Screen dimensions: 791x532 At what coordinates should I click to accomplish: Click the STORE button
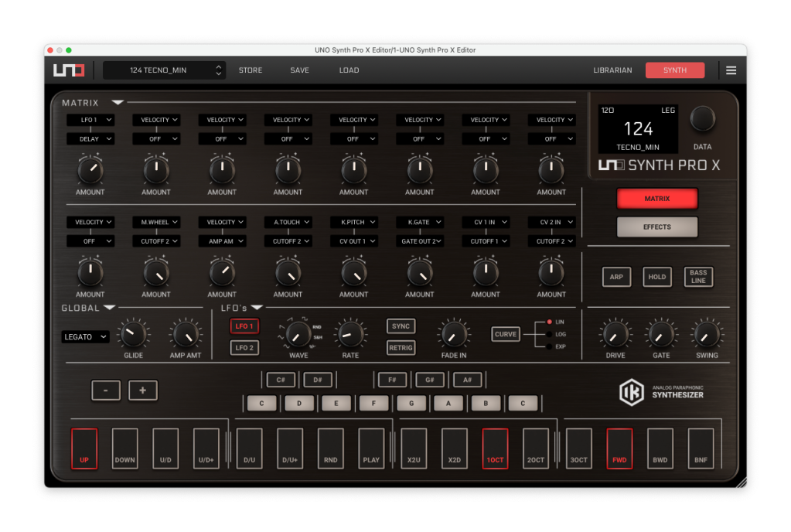pos(250,70)
